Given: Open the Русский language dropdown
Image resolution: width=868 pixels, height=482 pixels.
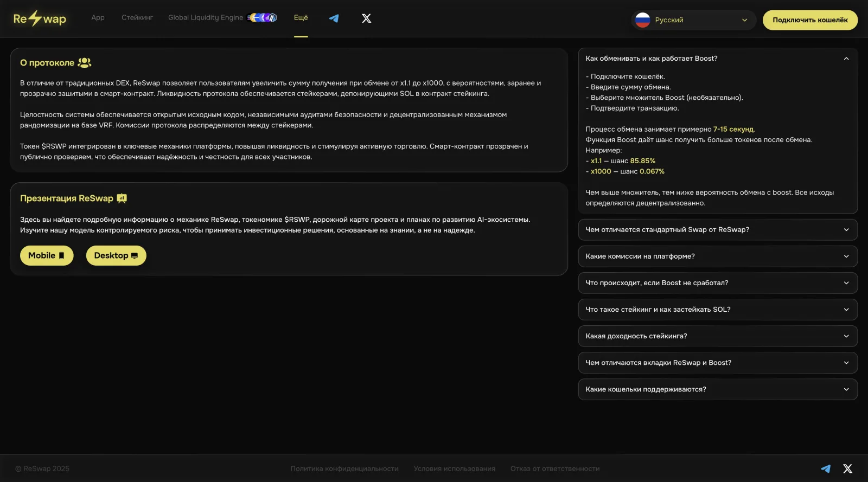Looking at the screenshot, I should pyautogui.click(x=694, y=20).
